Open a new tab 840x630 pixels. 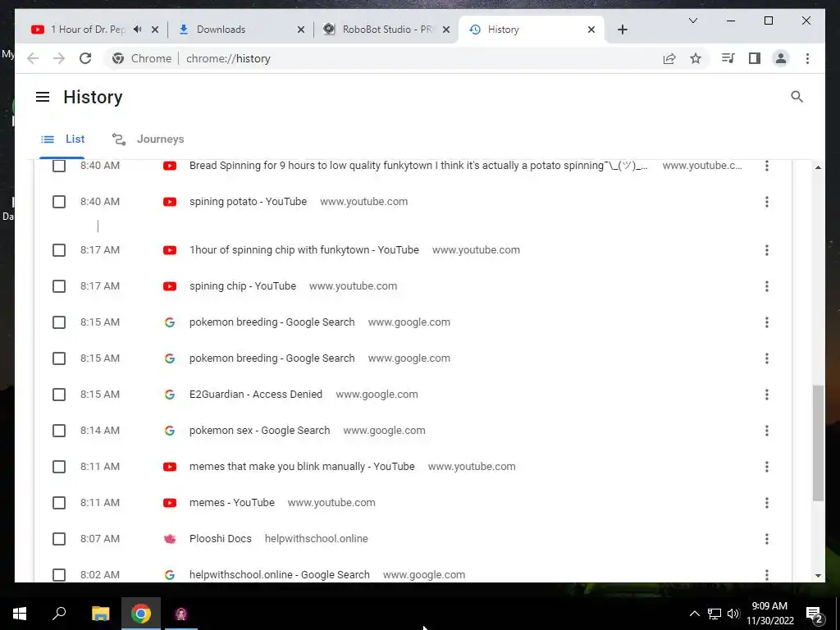[622, 30]
